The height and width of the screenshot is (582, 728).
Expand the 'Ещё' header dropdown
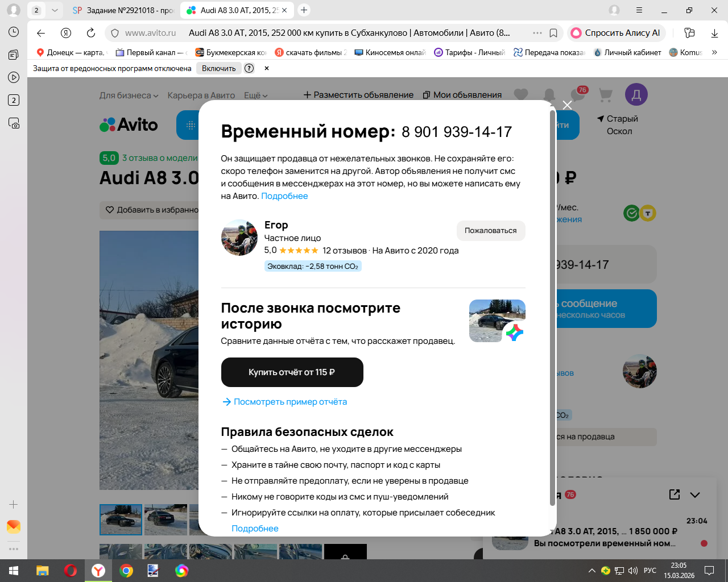(256, 95)
